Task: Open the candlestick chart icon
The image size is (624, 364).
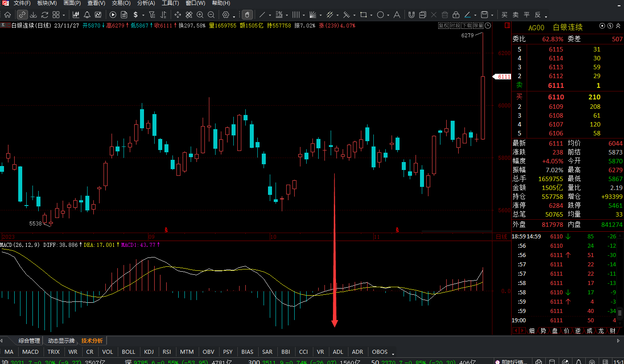Action: click(x=76, y=15)
